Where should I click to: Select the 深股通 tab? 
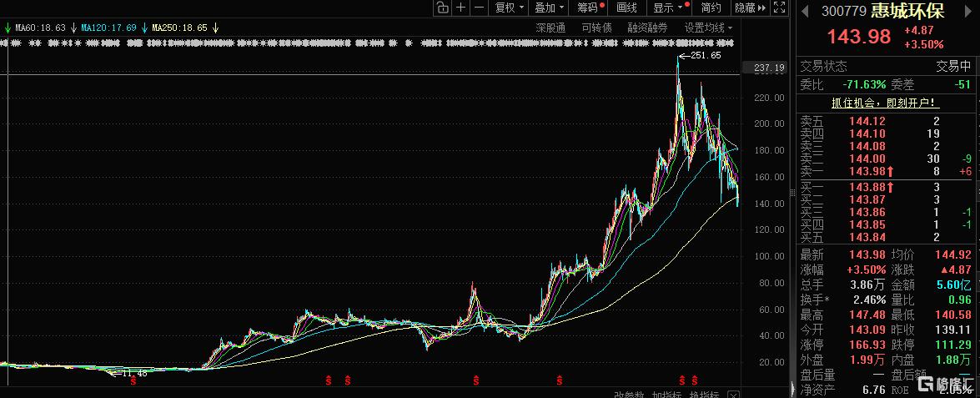[550, 28]
